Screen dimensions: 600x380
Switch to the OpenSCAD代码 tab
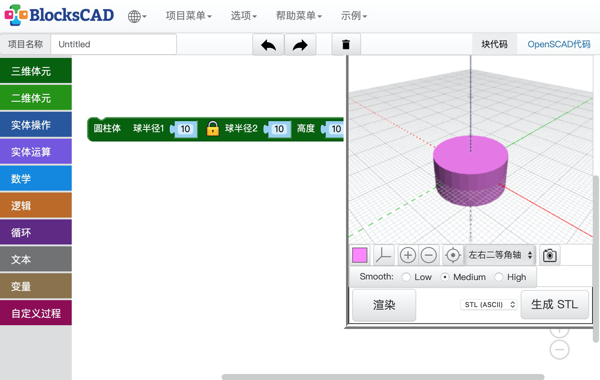coord(559,44)
